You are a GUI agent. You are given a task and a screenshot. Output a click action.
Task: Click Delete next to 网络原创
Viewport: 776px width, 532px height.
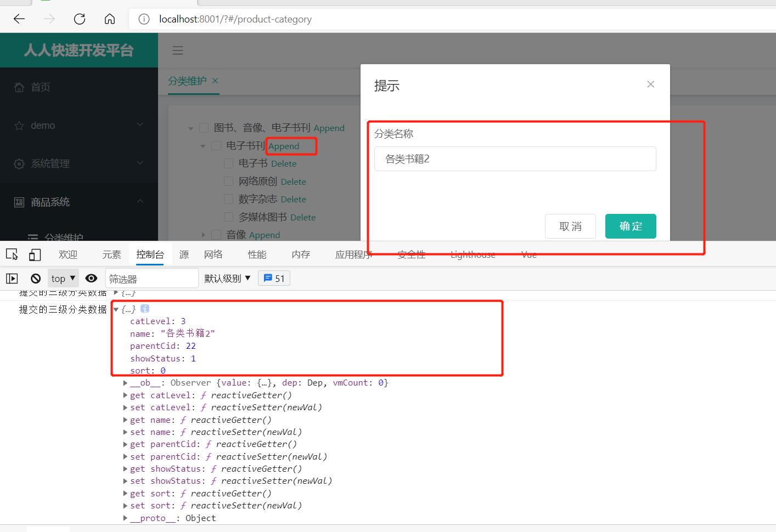pos(294,182)
